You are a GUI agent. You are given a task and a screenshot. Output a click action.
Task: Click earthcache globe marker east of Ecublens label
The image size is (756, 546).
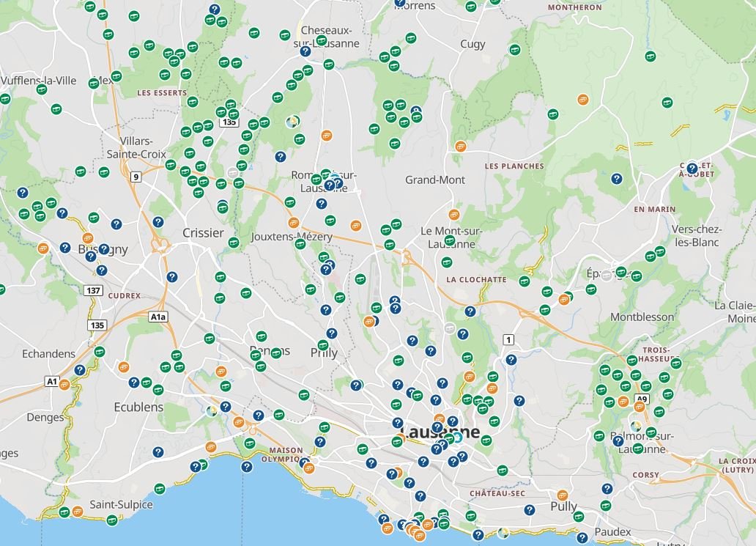point(212,411)
